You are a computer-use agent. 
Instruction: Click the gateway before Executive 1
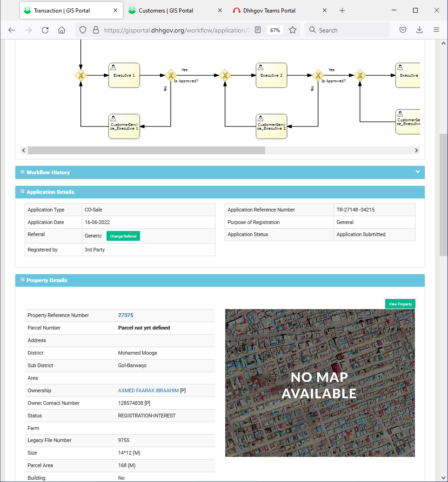(x=80, y=75)
